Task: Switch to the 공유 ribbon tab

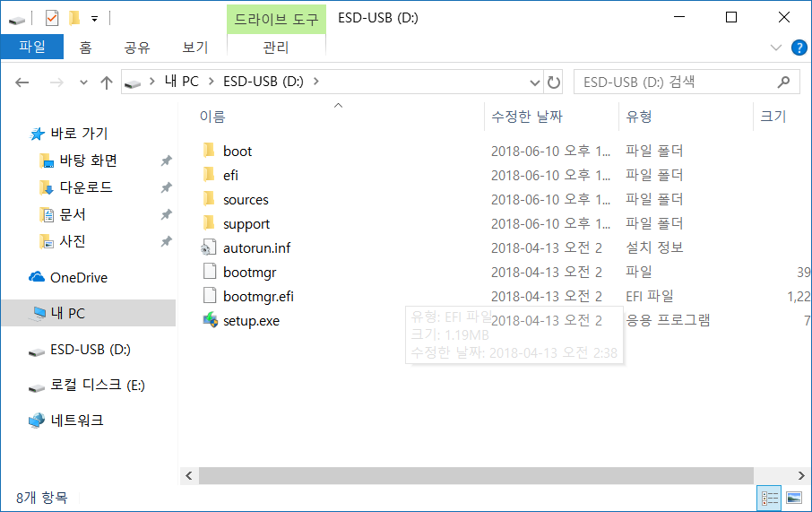Action: coord(137,48)
